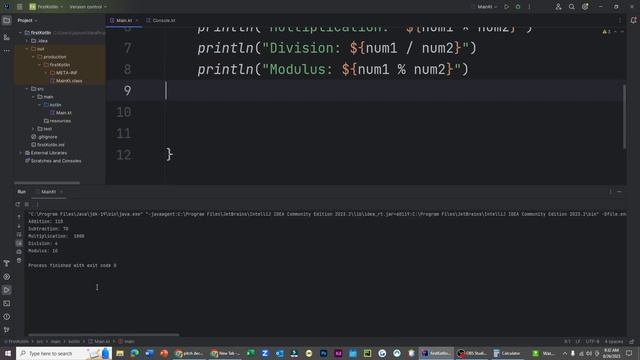The image size is (640, 360).
Task: Select the Run panel title tab
Action: tap(22, 192)
